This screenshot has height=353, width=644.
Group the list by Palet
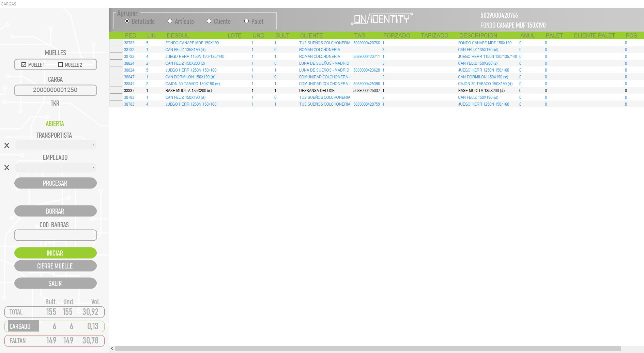[x=246, y=21]
